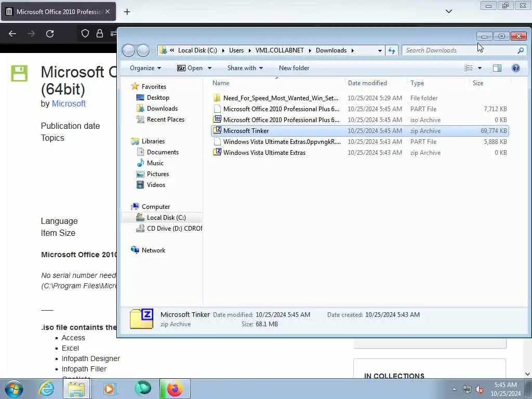Click the Open button with the 7z icon

[190, 68]
